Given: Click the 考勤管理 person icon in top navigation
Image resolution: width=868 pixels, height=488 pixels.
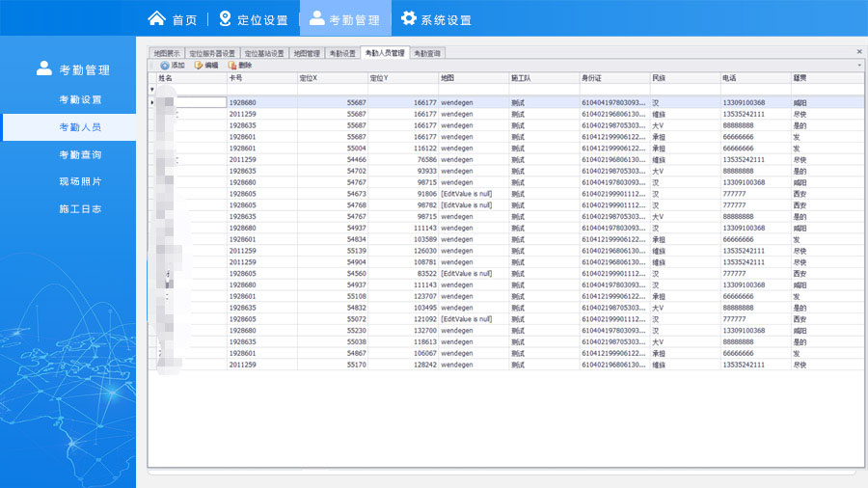Looking at the screenshot, I should click(316, 18).
